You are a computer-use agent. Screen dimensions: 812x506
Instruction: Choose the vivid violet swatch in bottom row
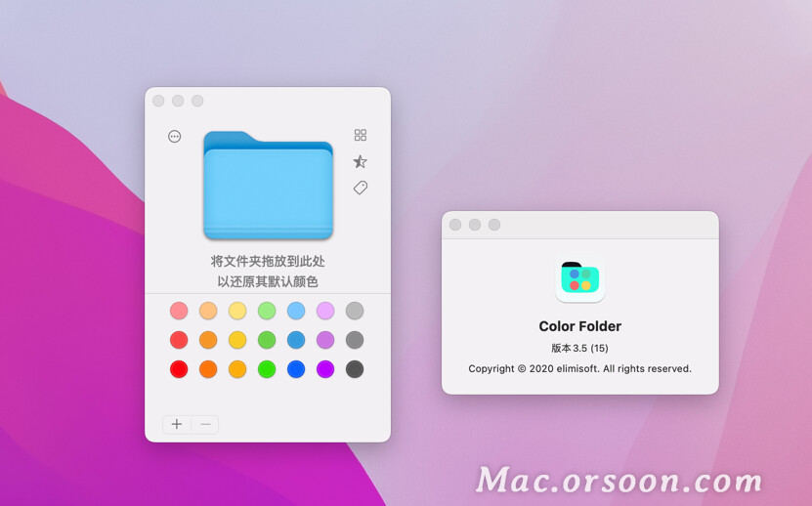pyautogui.click(x=325, y=369)
